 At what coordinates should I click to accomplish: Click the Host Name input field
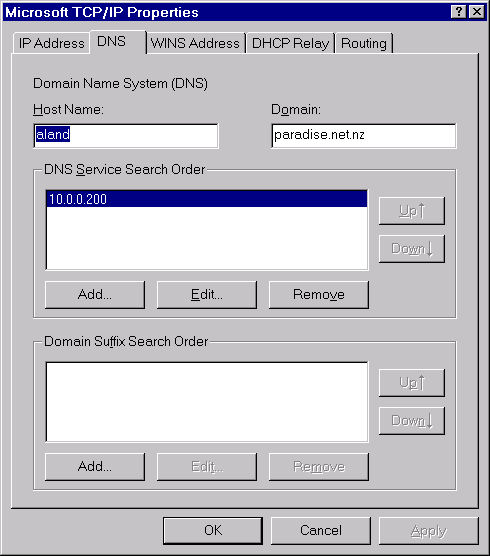(x=126, y=135)
